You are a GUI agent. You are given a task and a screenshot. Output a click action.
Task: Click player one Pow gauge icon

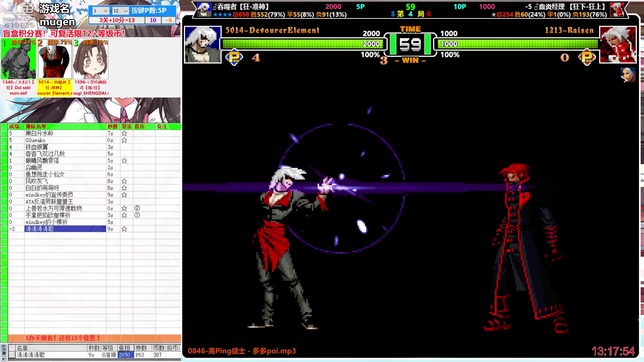pyautogui.click(x=234, y=57)
